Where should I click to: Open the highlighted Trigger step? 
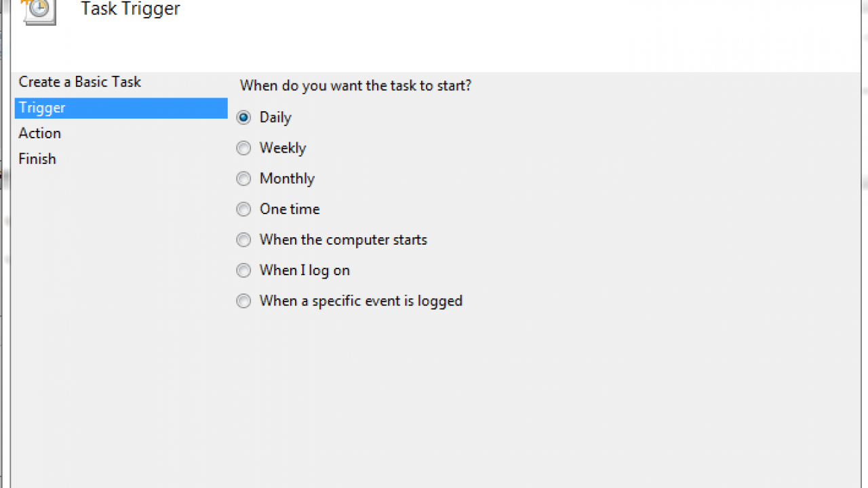(x=42, y=108)
